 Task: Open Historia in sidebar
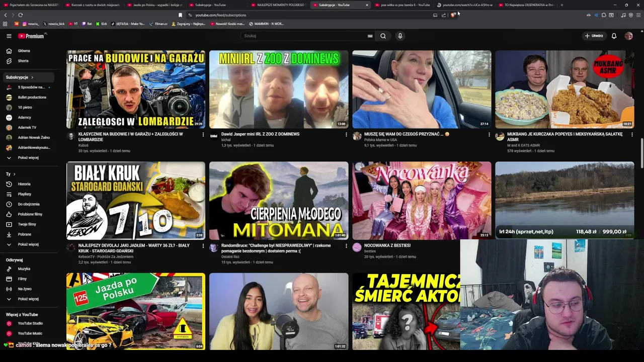(x=24, y=184)
